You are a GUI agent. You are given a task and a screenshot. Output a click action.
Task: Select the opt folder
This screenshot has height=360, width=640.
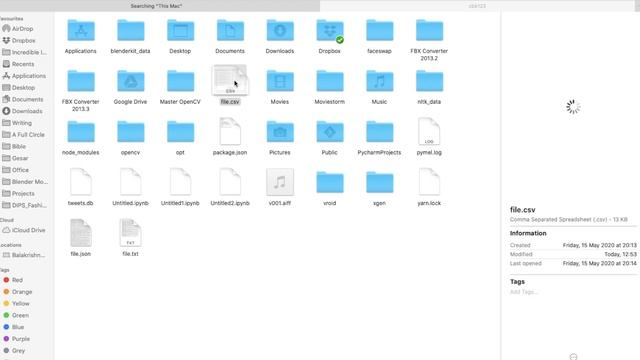(x=180, y=132)
